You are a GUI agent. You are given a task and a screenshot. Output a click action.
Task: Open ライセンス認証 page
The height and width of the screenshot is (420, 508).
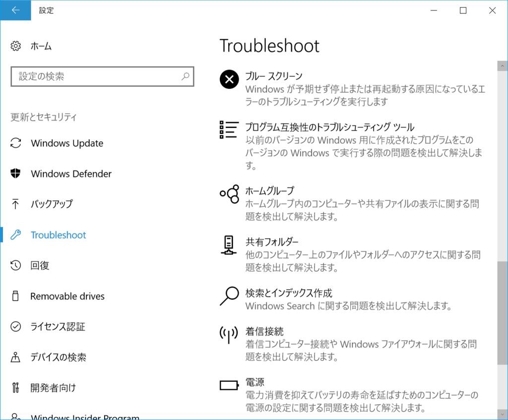(x=58, y=326)
